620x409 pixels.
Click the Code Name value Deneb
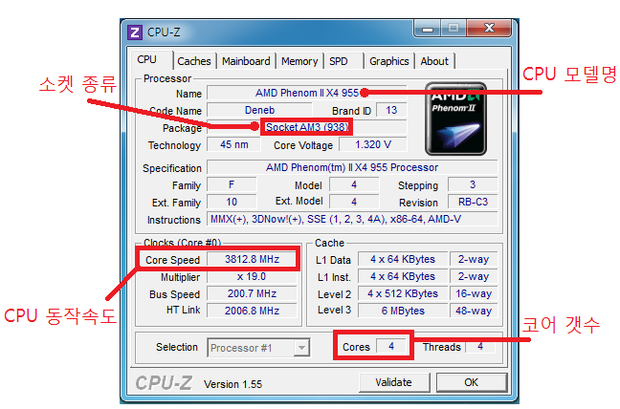tap(260, 110)
